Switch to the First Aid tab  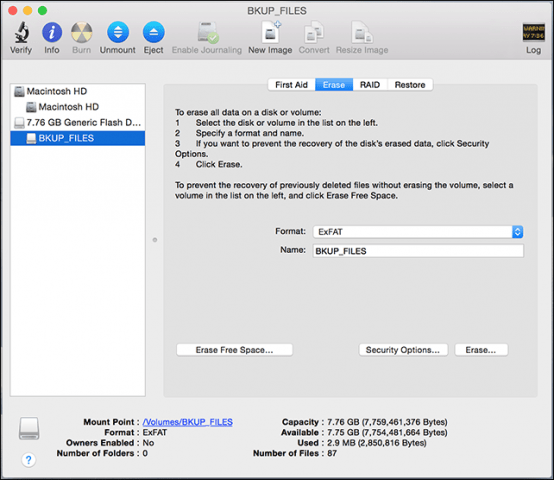tap(291, 85)
